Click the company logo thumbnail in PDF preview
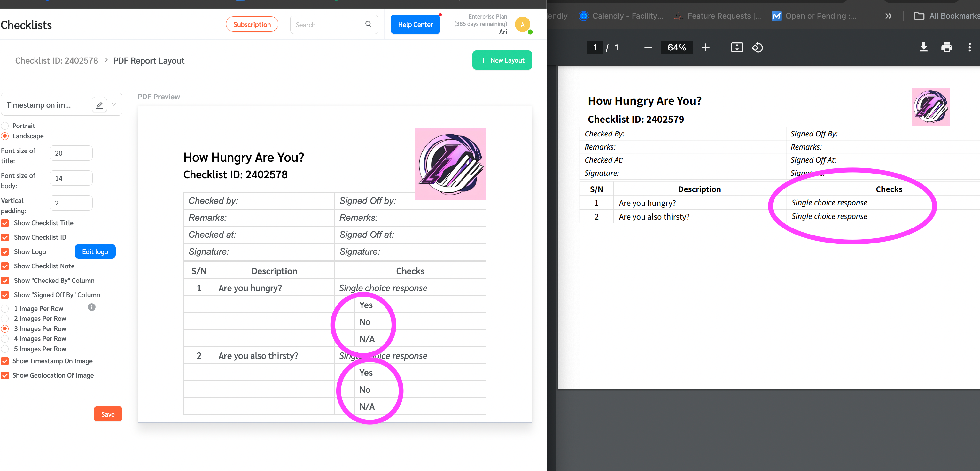The height and width of the screenshot is (471, 980). click(x=451, y=164)
